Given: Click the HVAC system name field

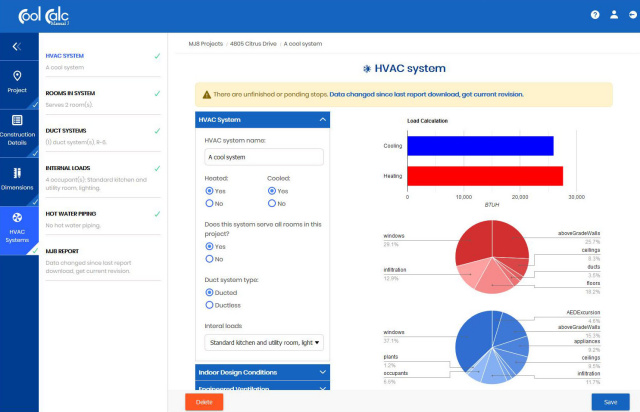Looking at the screenshot, I should click(x=263, y=157).
